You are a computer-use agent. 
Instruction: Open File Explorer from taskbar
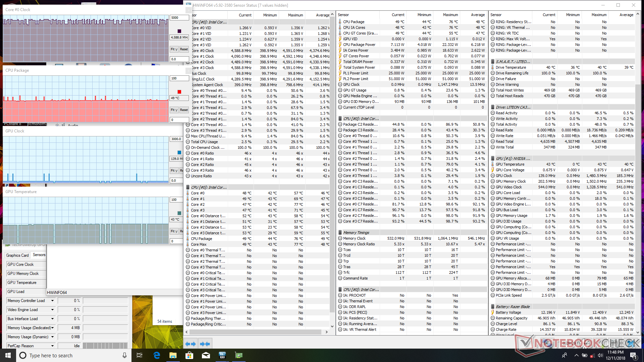click(x=173, y=355)
